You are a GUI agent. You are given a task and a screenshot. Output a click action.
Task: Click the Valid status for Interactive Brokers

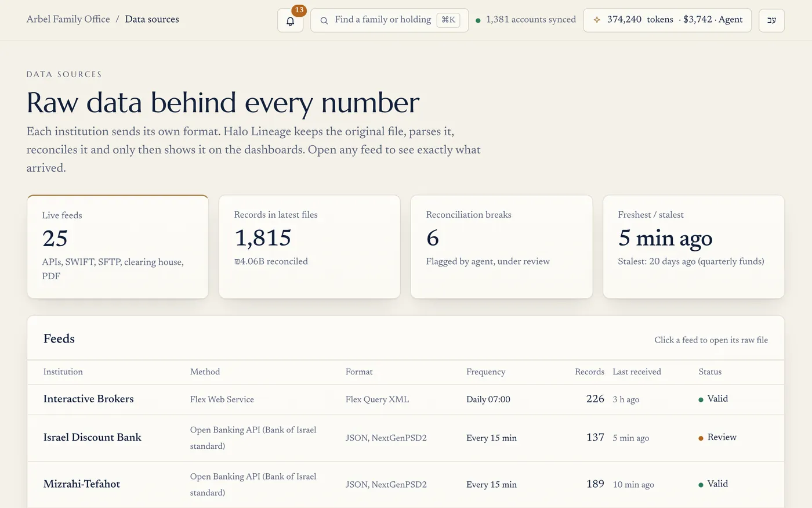(x=713, y=399)
